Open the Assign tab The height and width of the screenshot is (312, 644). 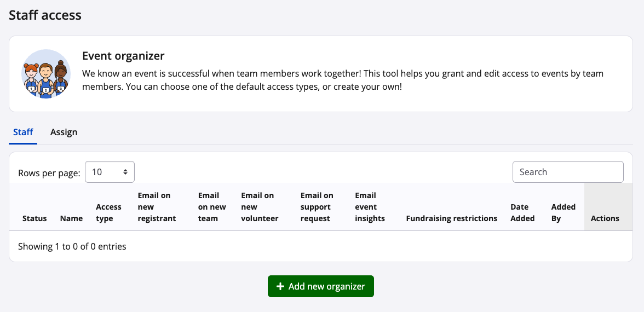[64, 132]
